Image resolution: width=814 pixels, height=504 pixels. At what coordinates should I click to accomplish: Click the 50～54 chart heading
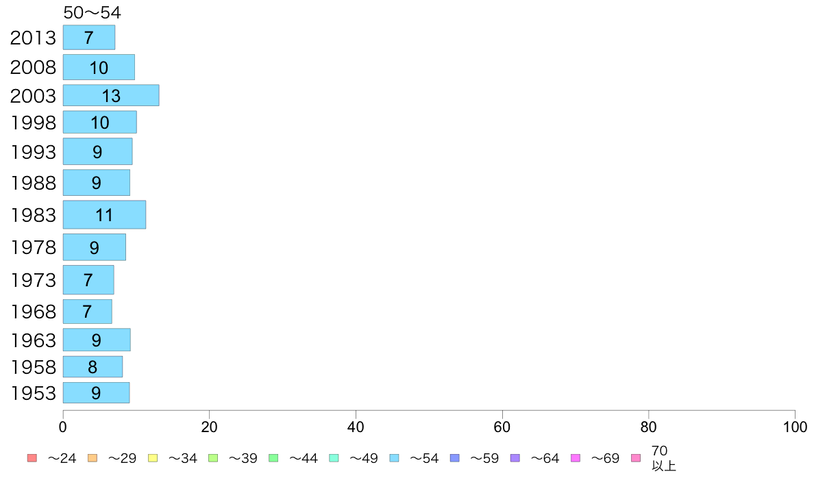tap(92, 12)
